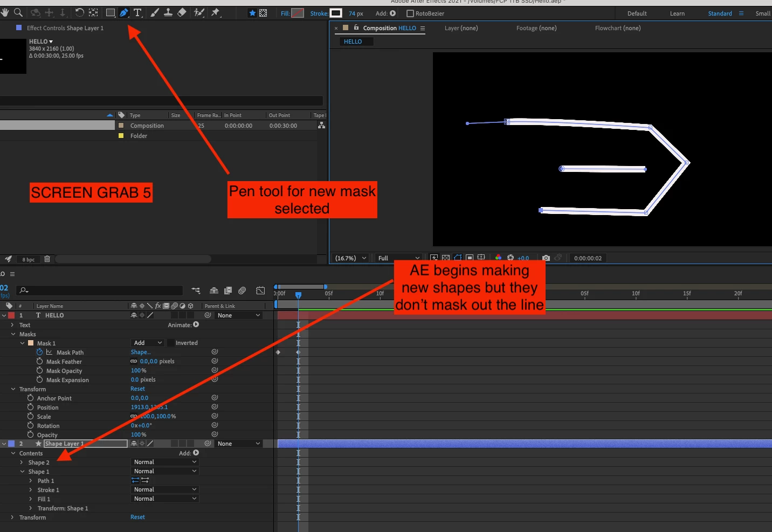Take a snapshot with the camera icon
772x532 pixels.
546,258
